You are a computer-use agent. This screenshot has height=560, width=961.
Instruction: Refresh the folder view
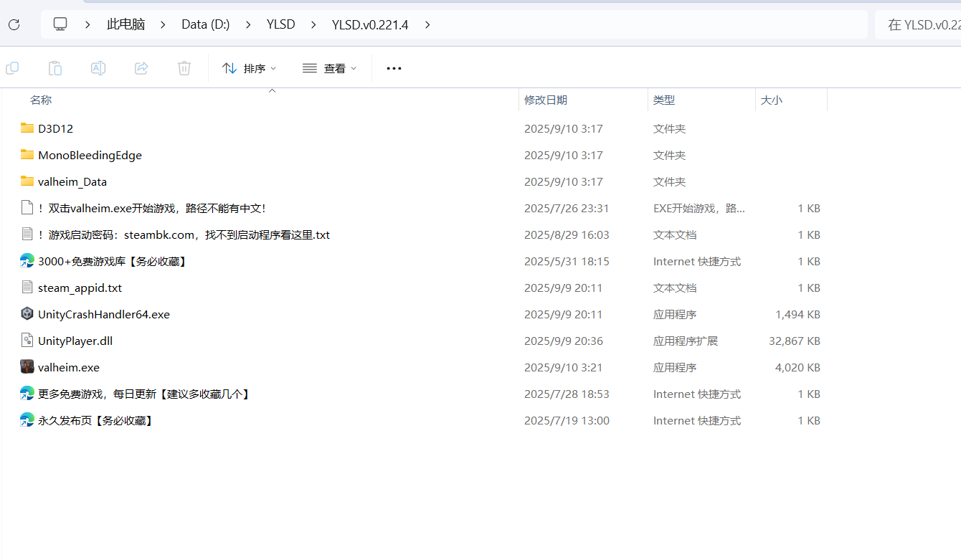tap(14, 24)
